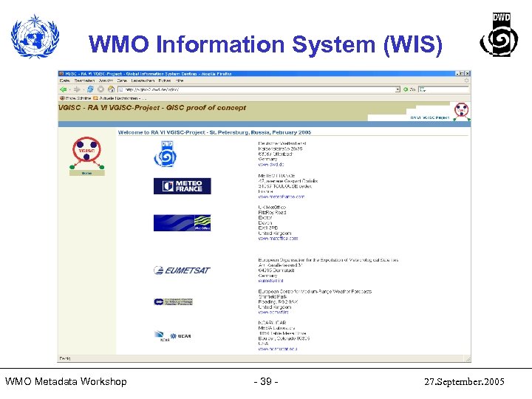Open the Extras menu

pos(165,81)
